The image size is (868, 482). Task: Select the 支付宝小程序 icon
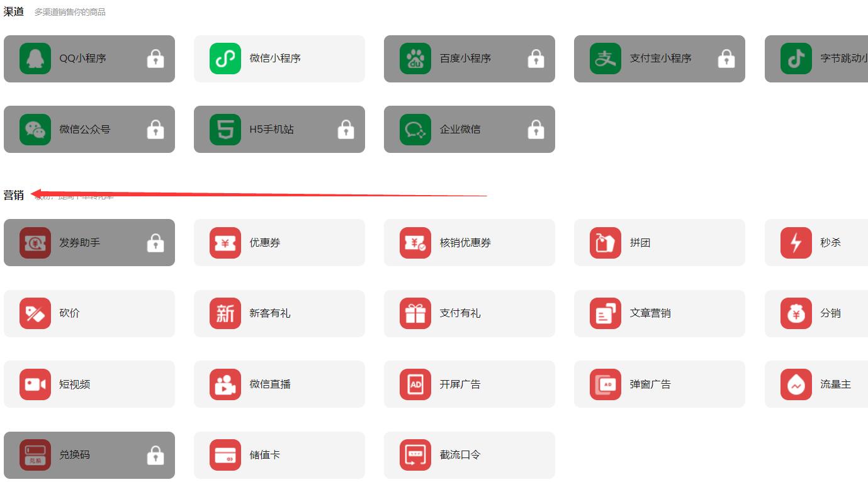(606, 59)
